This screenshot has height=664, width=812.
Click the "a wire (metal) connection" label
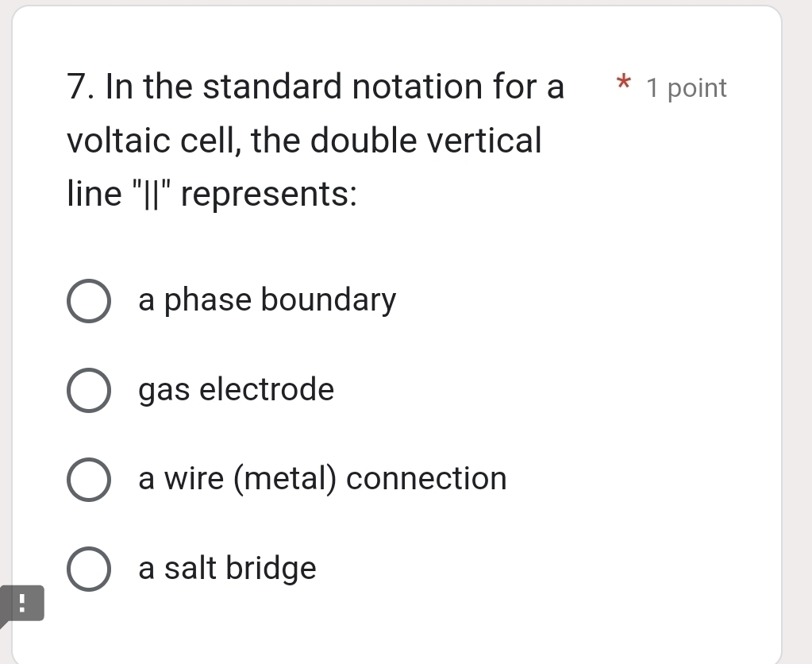tap(322, 478)
